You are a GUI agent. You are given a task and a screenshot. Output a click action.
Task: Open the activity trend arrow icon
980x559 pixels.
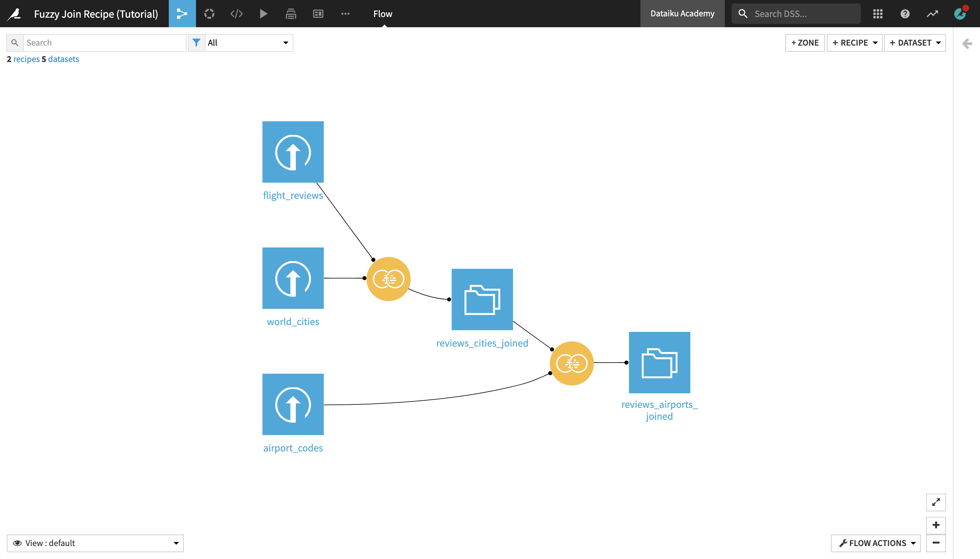point(932,14)
